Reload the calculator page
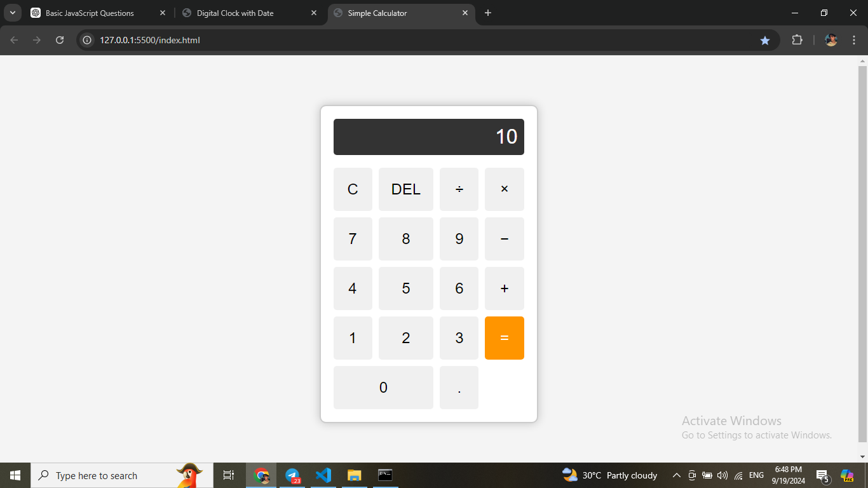Image resolution: width=868 pixels, height=488 pixels. click(59, 39)
